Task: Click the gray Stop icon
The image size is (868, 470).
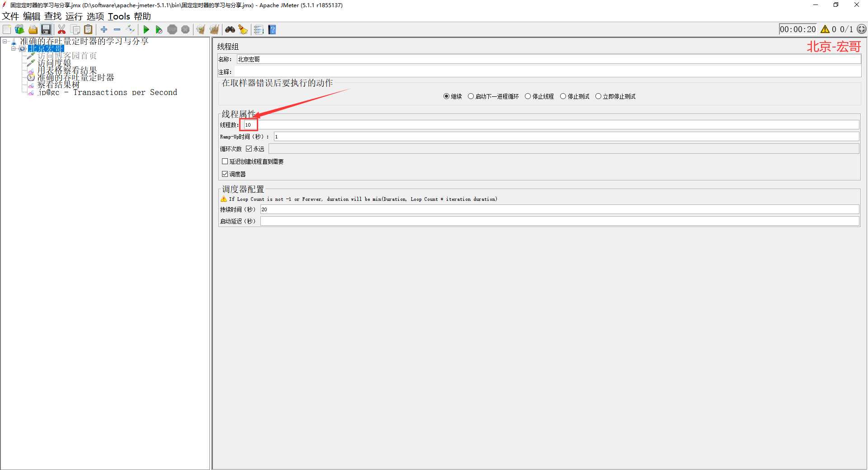Action: click(x=172, y=29)
